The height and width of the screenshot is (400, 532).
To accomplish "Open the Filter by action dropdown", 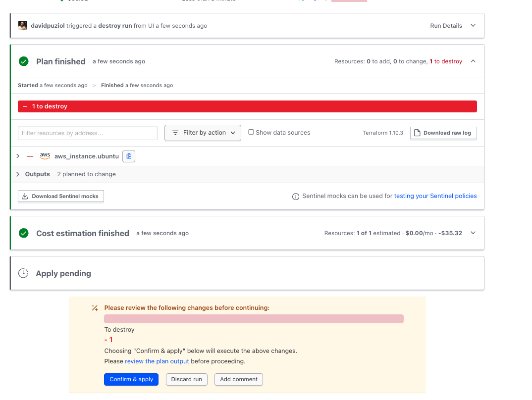I will coord(203,133).
